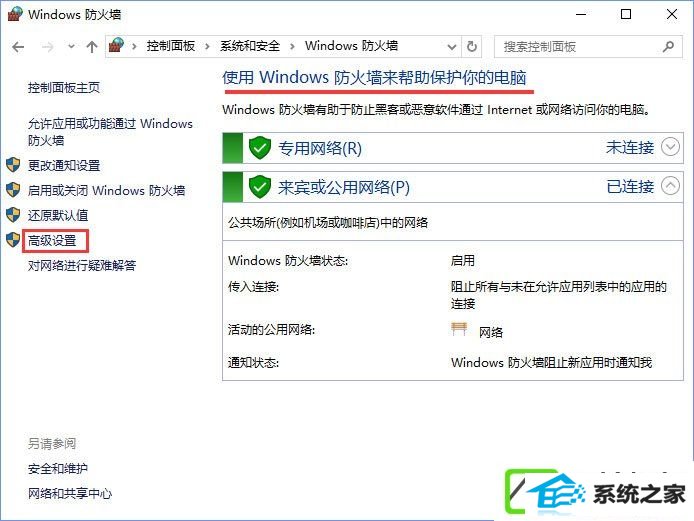Viewport: 694px width, 521px height.
Task: Click the search magnifier icon
Action: pos(668,46)
